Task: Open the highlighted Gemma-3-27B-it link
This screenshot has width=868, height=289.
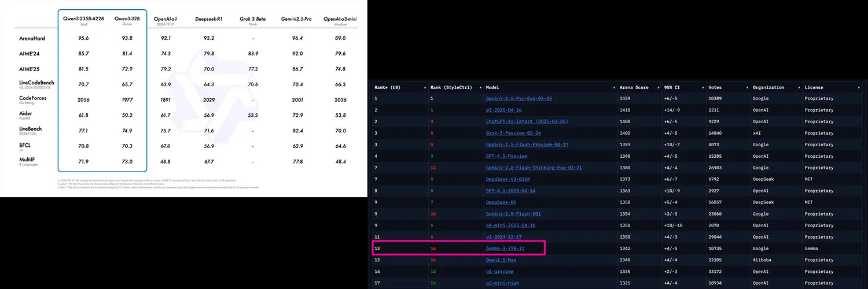Action: [x=505, y=249]
